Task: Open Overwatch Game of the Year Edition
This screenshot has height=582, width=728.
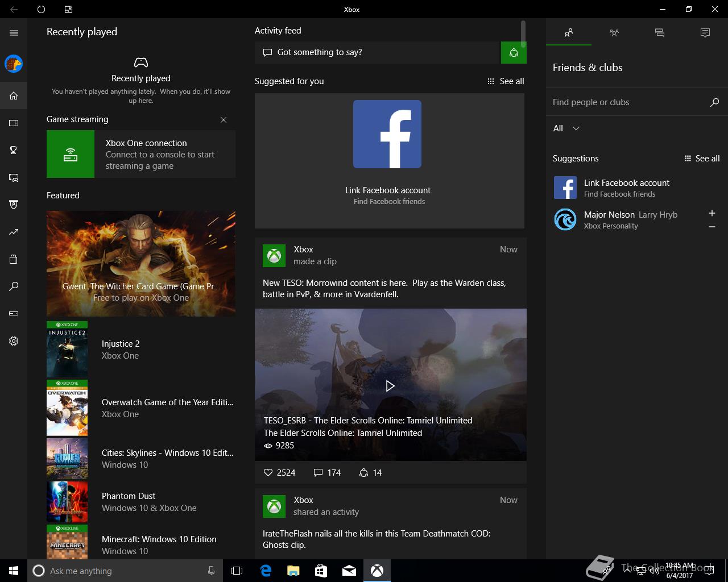Action: click(x=141, y=408)
